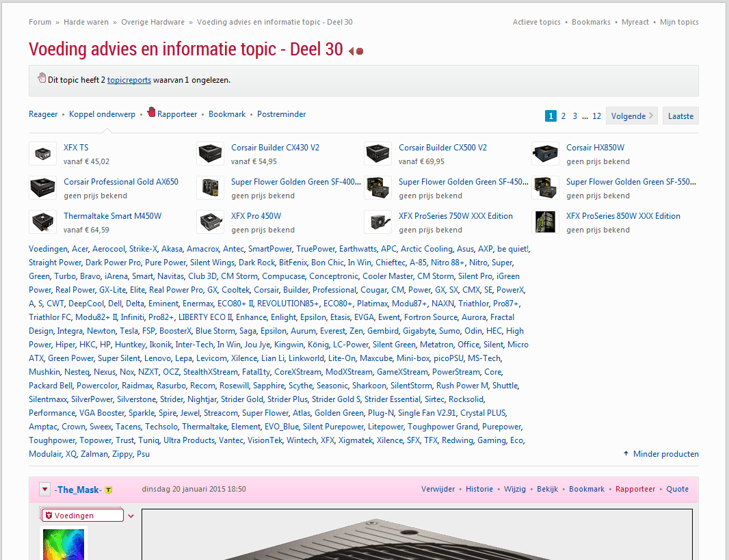Click the Cooler Master keyword link
729x560 pixels.
click(388, 276)
